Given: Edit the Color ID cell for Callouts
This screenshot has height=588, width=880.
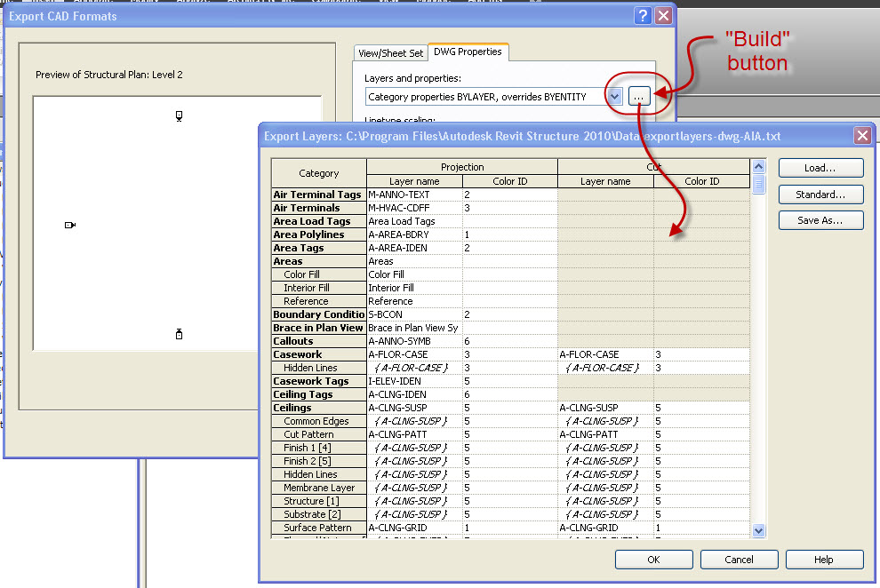Looking at the screenshot, I should [x=510, y=341].
